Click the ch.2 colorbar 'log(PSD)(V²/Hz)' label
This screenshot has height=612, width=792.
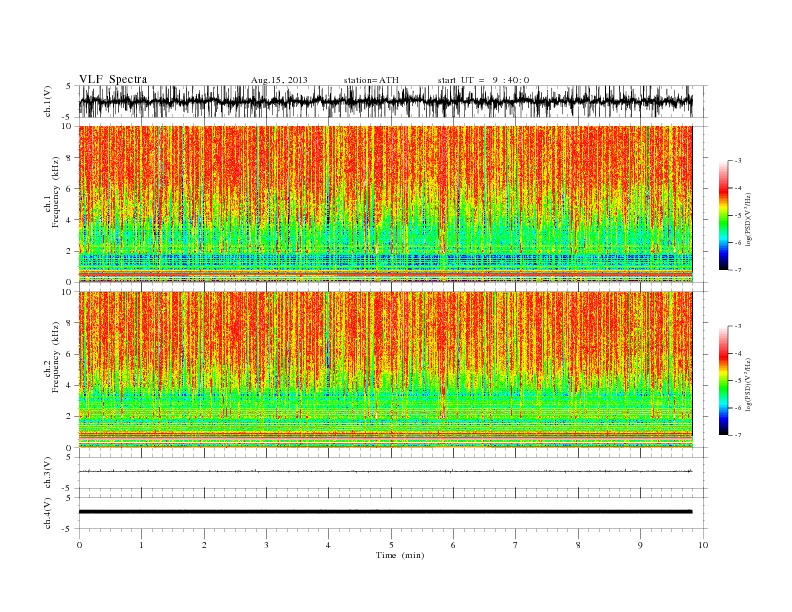tap(750, 384)
